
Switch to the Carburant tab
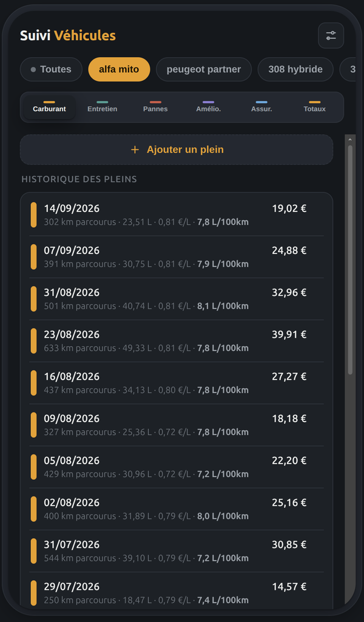50,107
